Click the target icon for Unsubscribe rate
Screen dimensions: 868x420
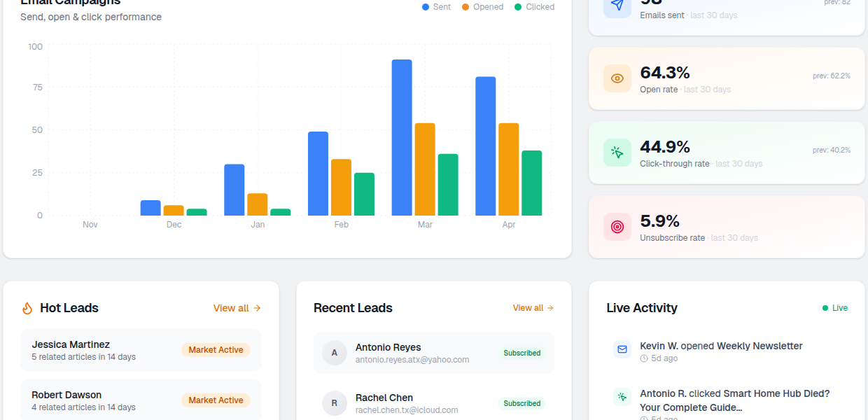(617, 227)
